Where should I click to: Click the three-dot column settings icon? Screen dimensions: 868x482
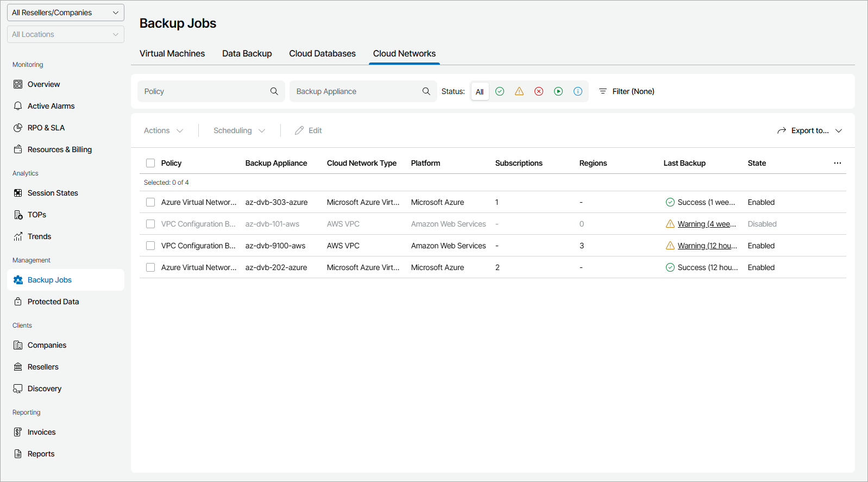tap(838, 163)
